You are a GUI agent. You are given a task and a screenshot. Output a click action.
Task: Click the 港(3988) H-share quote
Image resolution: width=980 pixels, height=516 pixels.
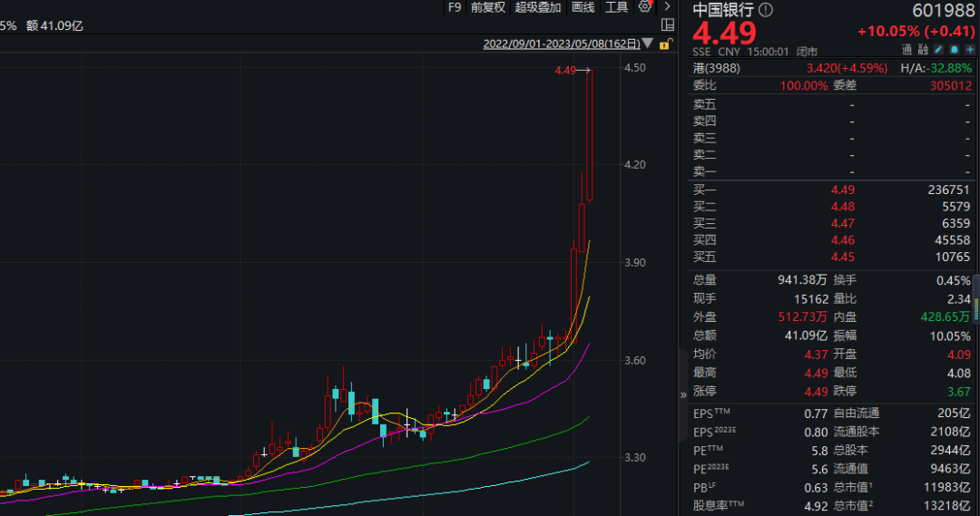point(716,68)
